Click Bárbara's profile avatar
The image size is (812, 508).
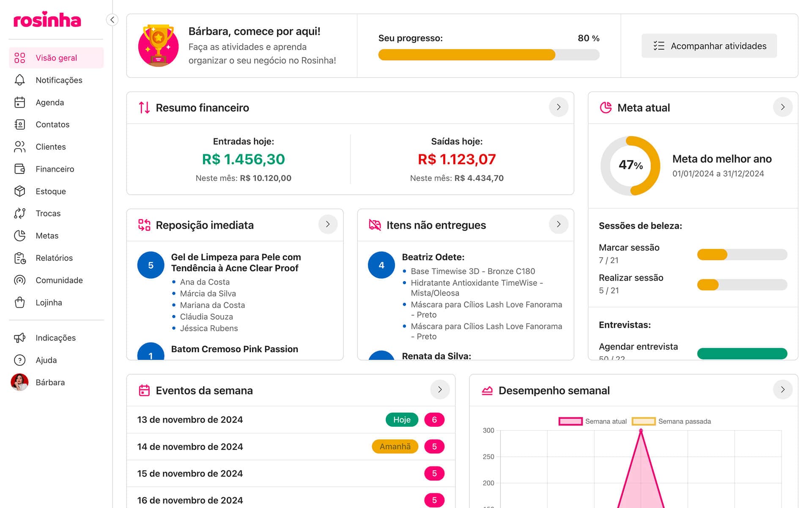click(19, 382)
